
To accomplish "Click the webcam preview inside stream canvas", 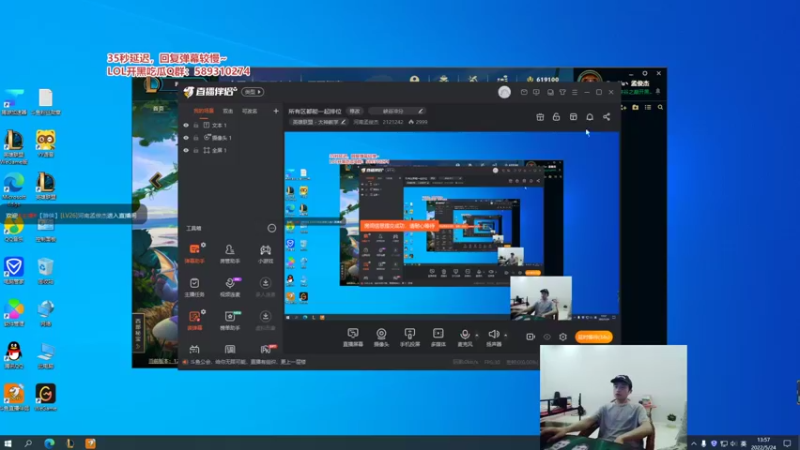I will [541, 298].
